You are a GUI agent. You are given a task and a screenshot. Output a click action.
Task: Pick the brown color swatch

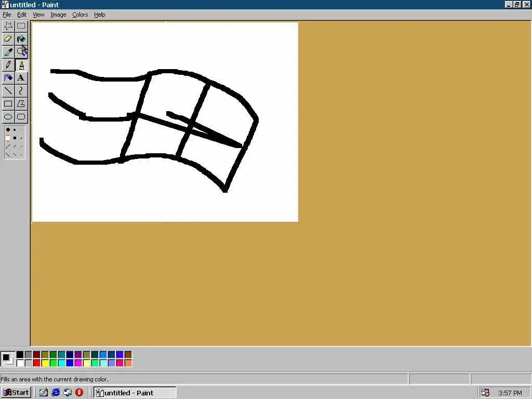pyautogui.click(x=128, y=355)
